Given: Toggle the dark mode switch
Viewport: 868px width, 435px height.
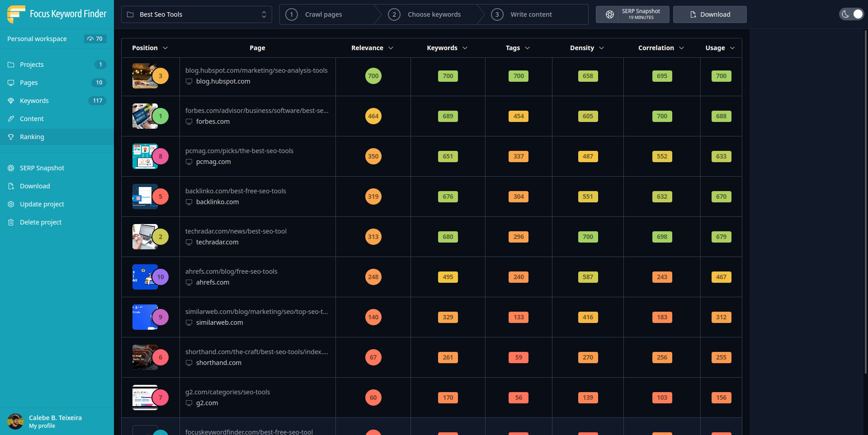Looking at the screenshot, I should [x=851, y=14].
